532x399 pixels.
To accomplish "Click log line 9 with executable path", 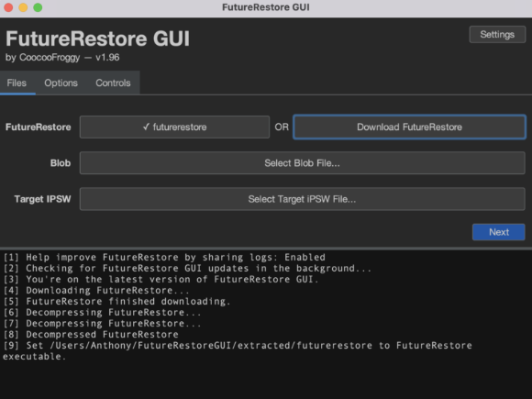I will [238, 350].
